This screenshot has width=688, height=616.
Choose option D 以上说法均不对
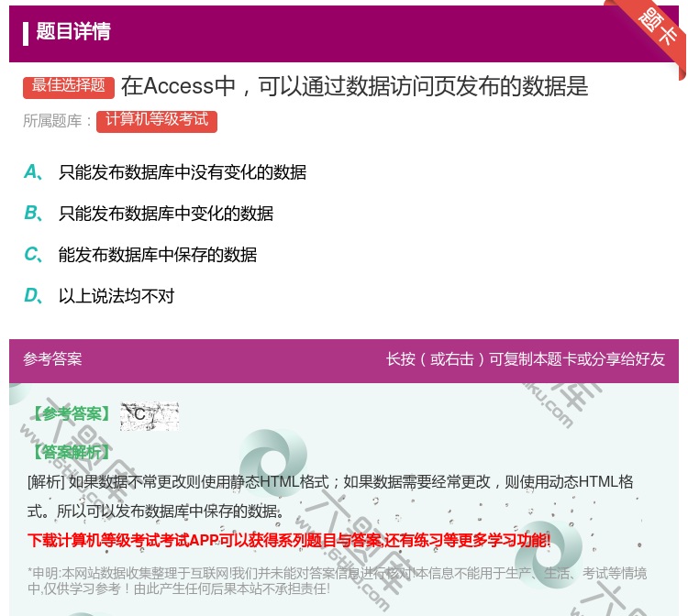coord(99,296)
